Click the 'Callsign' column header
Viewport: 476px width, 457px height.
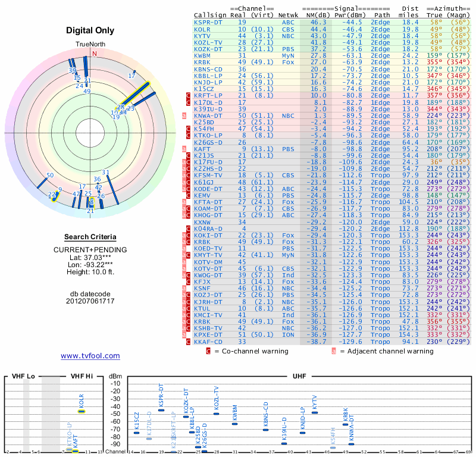click(210, 15)
